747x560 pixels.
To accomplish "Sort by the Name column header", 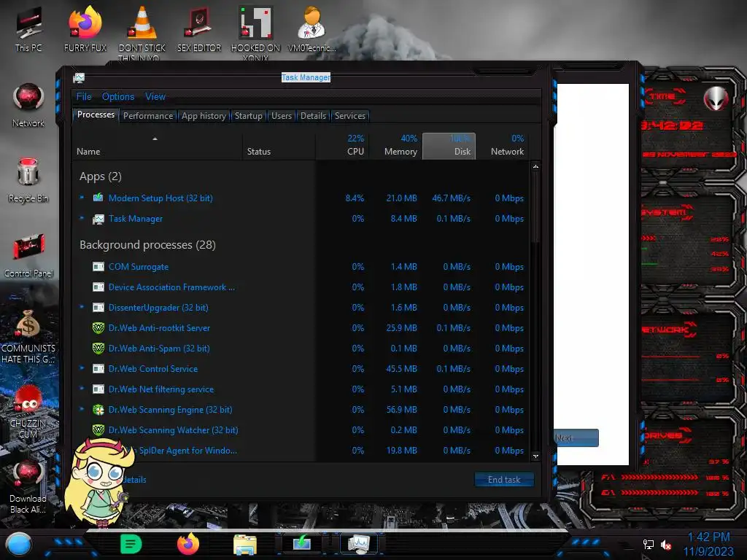I will [x=158, y=145].
